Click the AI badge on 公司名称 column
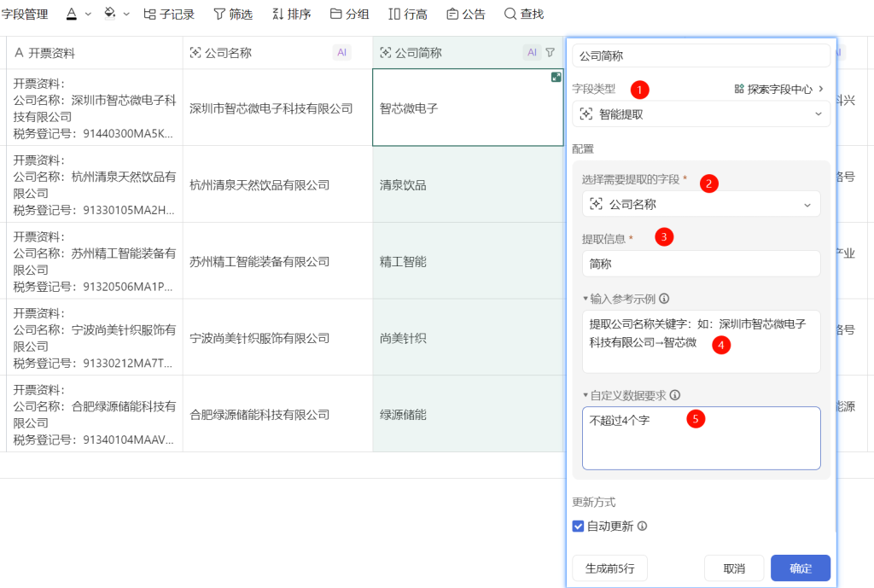Screen dimensions: 874x588 [341, 52]
